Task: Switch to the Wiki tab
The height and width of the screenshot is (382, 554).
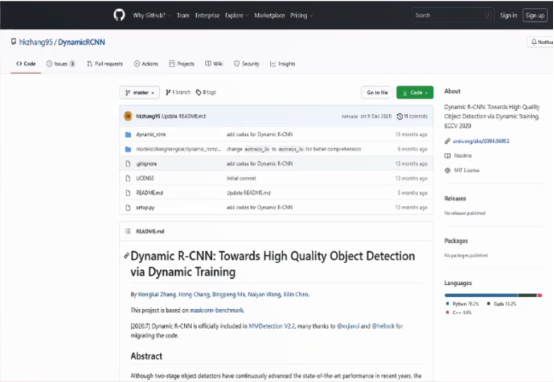Action: coord(214,64)
